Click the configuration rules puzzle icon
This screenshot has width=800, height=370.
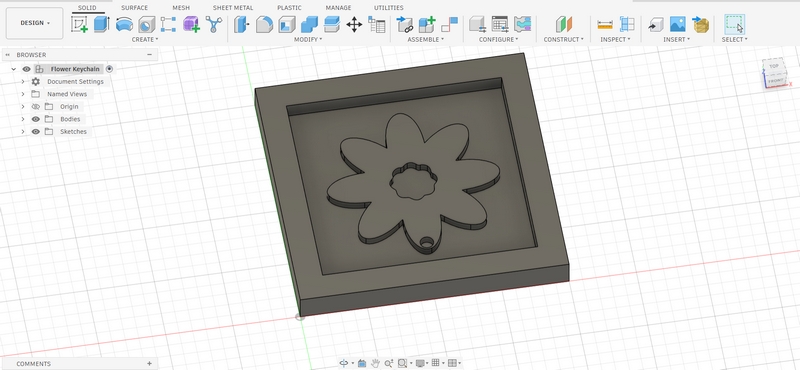522,24
